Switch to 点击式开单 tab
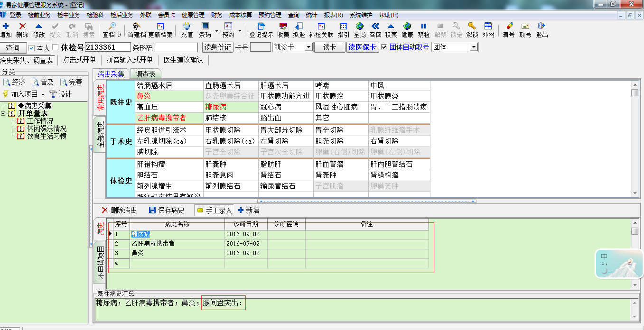644x330 pixels. point(80,60)
